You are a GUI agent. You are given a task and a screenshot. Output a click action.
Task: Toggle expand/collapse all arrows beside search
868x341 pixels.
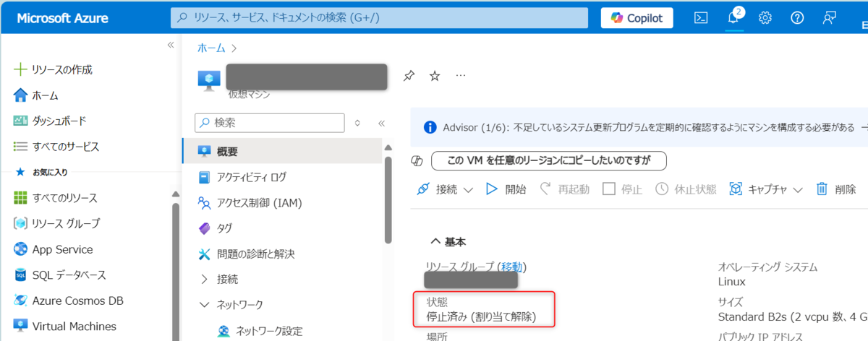coord(357,123)
